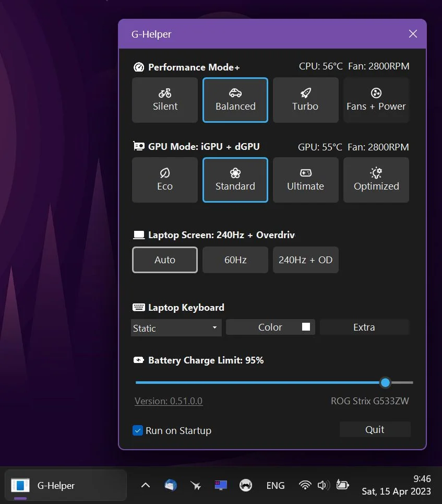Click the battery charge limit slider handle
Viewport: 442px width, 504px height.
coord(385,383)
